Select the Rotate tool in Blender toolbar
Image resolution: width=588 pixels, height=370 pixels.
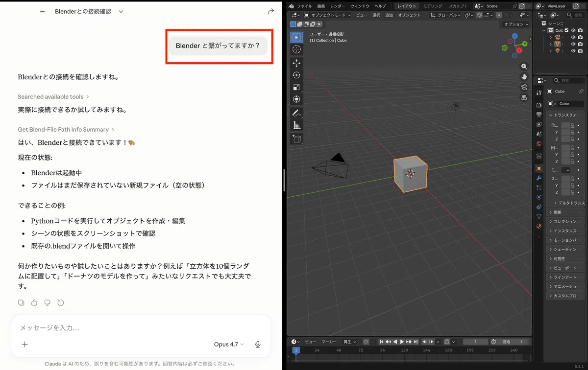click(x=296, y=75)
